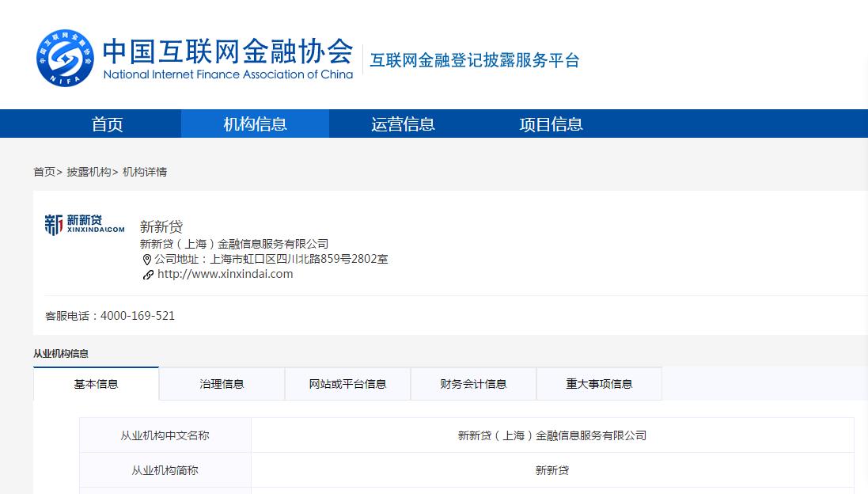The image size is (868, 494).
Task: Switch to the 网站或平台信息 tab
Action: 347,383
